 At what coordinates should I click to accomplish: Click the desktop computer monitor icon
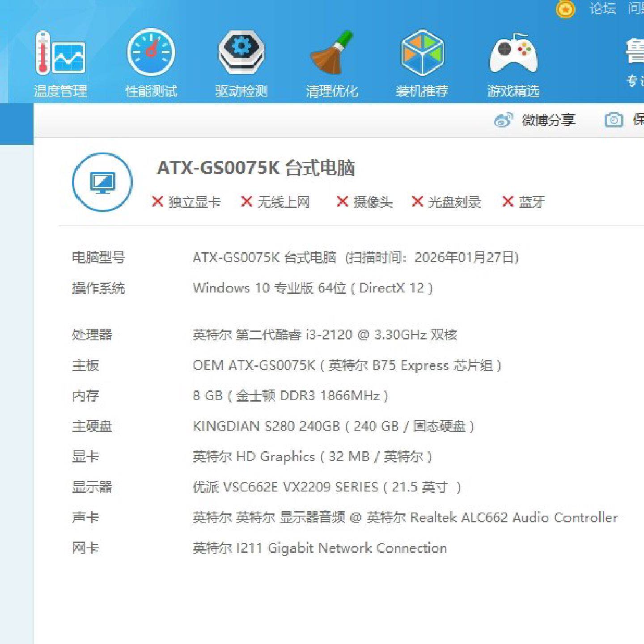102,182
